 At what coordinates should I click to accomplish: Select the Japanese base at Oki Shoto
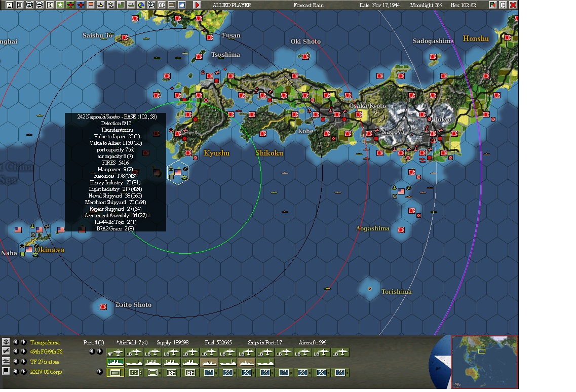coord(305,57)
